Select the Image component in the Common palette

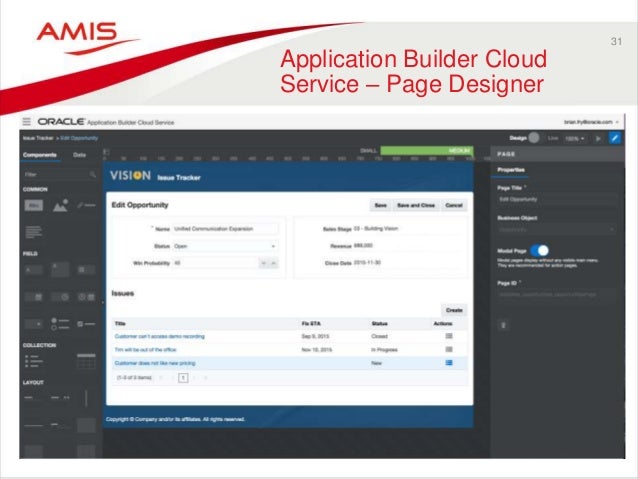[60, 206]
